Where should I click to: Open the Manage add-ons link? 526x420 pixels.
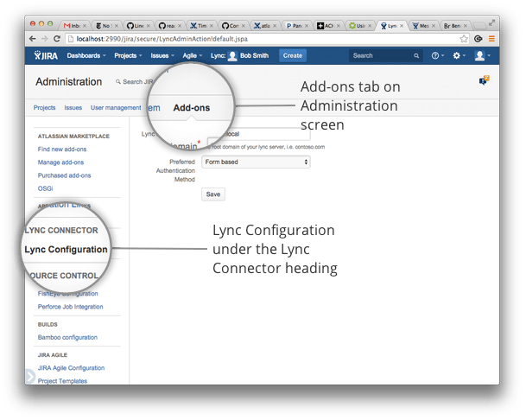click(60, 162)
